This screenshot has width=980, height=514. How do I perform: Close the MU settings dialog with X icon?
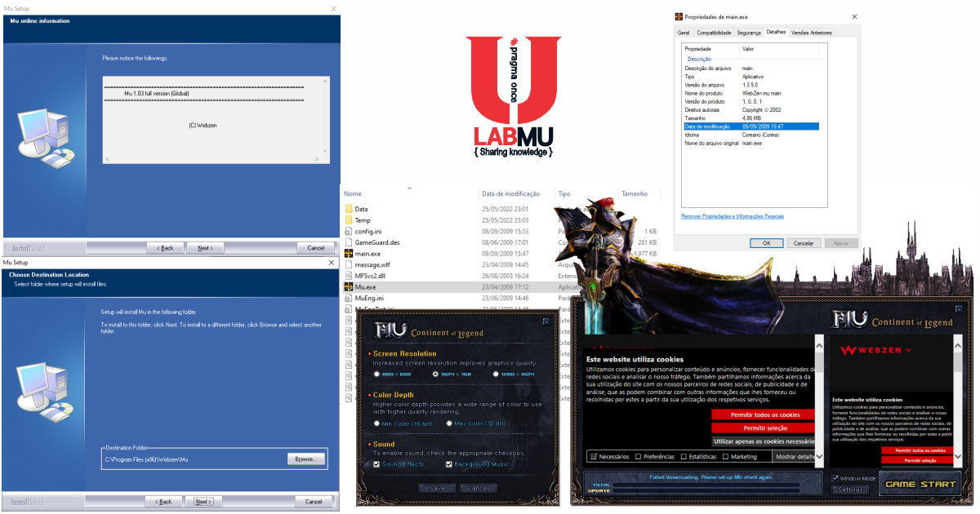[x=546, y=321]
